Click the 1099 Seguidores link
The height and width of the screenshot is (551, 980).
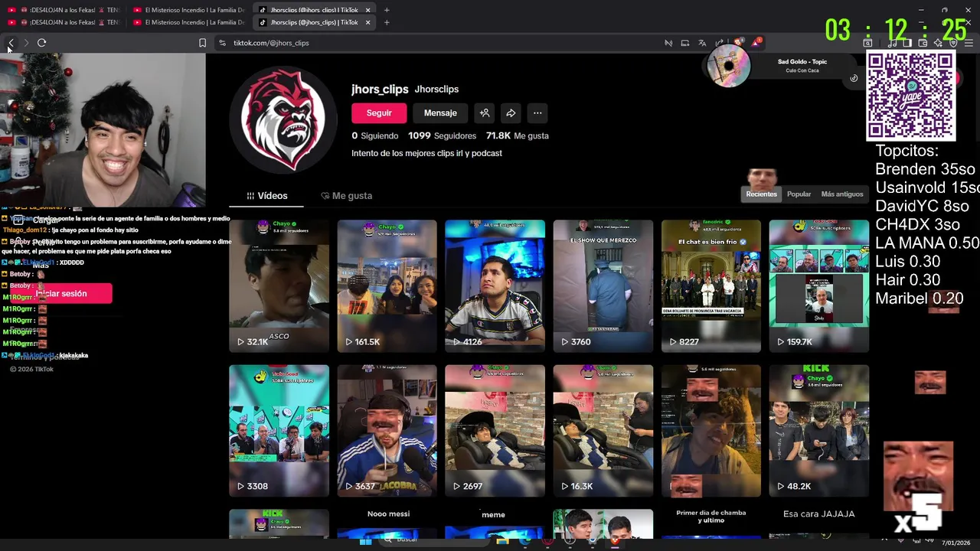point(442,135)
